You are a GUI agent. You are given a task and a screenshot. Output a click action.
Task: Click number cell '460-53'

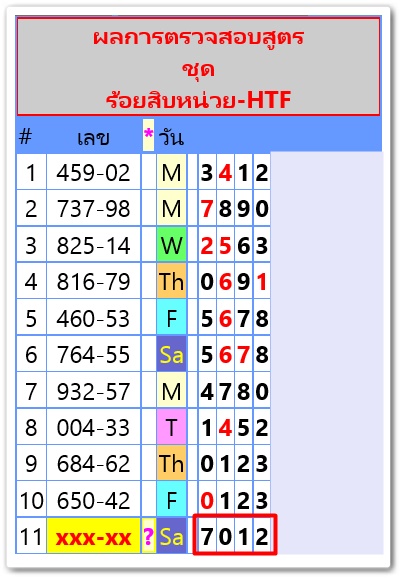click(93, 318)
